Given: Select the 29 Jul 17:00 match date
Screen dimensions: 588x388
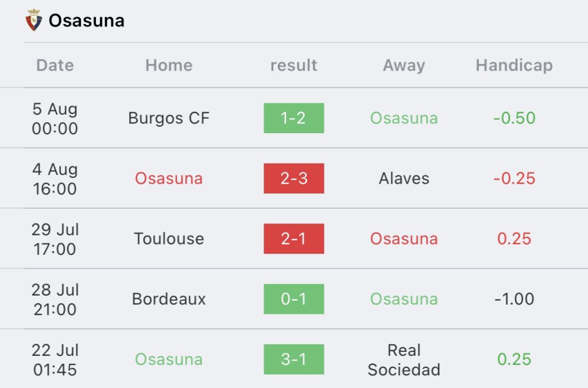Looking at the screenshot, I should (x=55, y=239).
